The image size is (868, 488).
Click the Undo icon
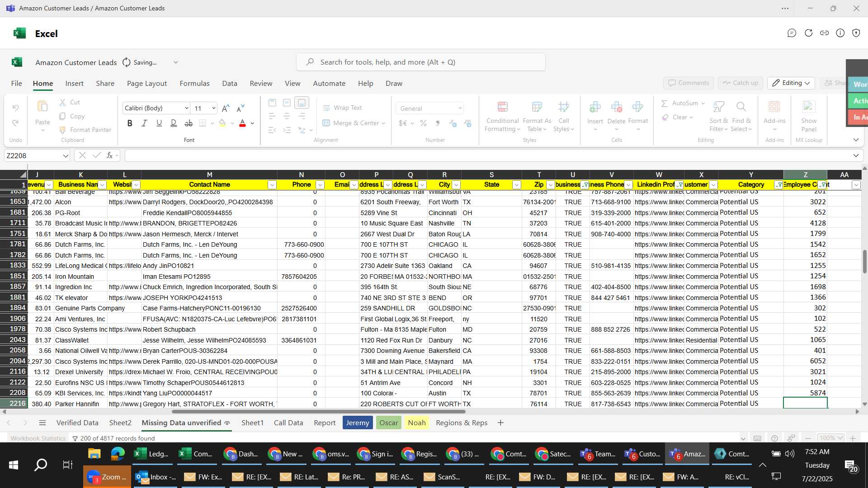tap(15, 108)
